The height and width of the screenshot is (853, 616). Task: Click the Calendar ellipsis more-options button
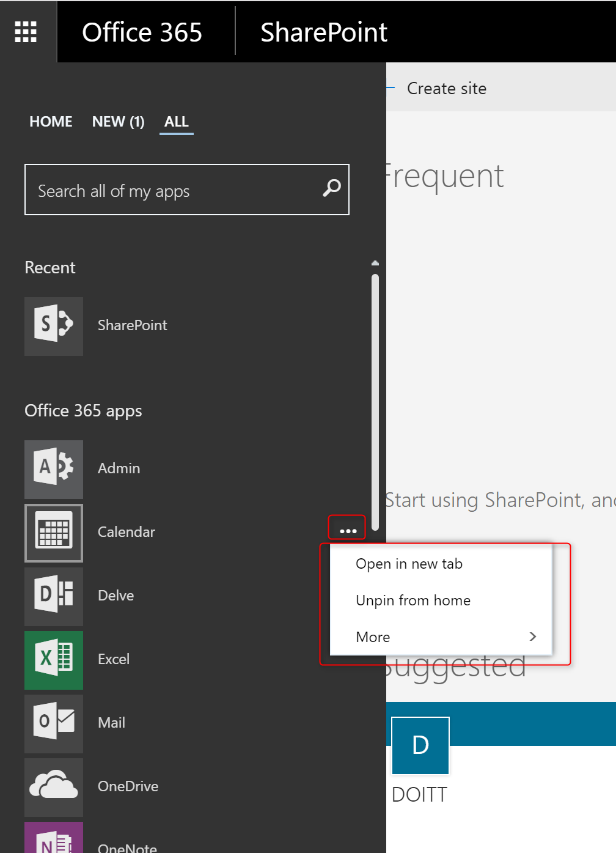click(348, 530)
